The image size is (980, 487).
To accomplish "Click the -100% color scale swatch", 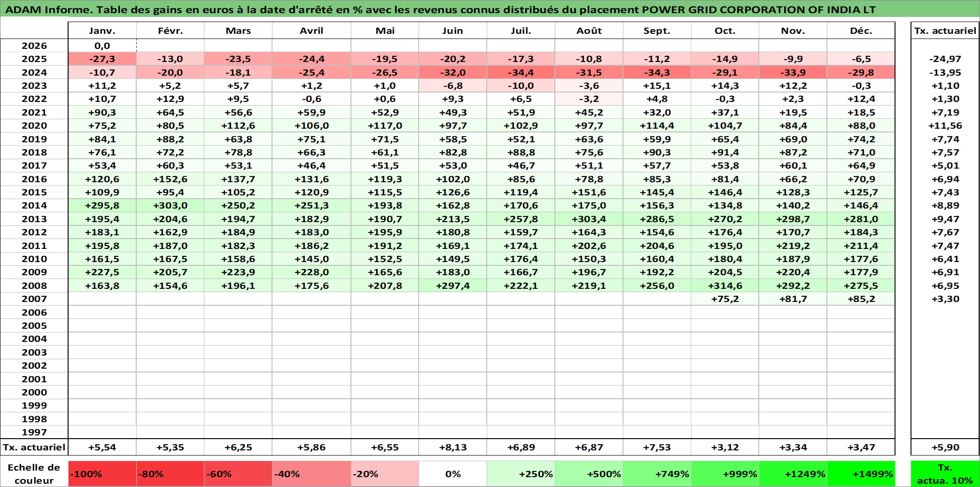I will [x=102, y=474].
